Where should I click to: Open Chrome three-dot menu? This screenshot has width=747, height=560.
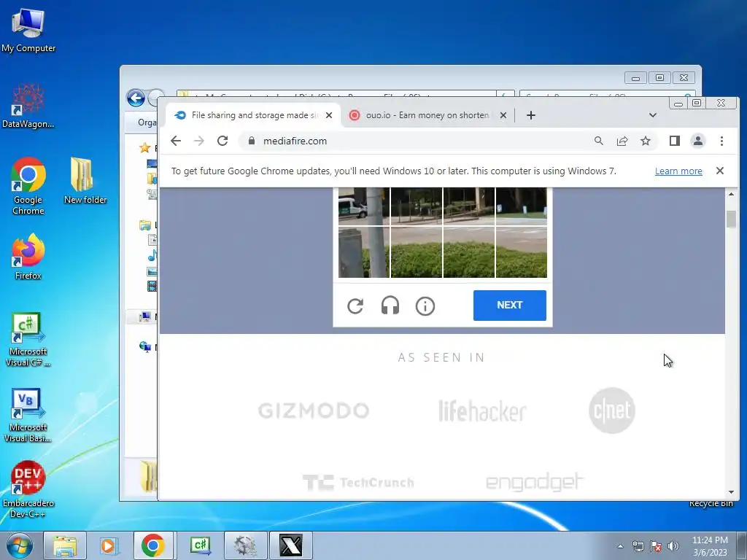point(721,141)
